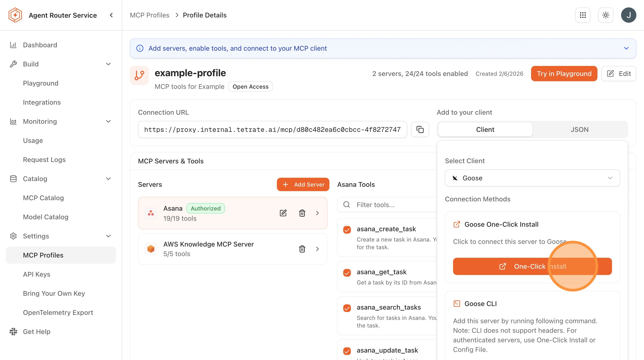Expand the blue info banner chevron
Viewport: 644px width, 360px height.
point(626,48)
